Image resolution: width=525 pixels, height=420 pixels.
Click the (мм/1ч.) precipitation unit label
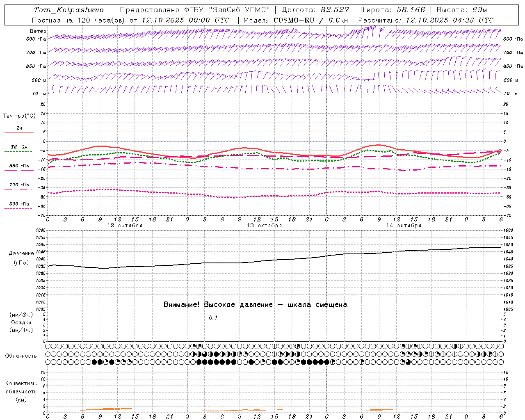[x=21, y=330]
